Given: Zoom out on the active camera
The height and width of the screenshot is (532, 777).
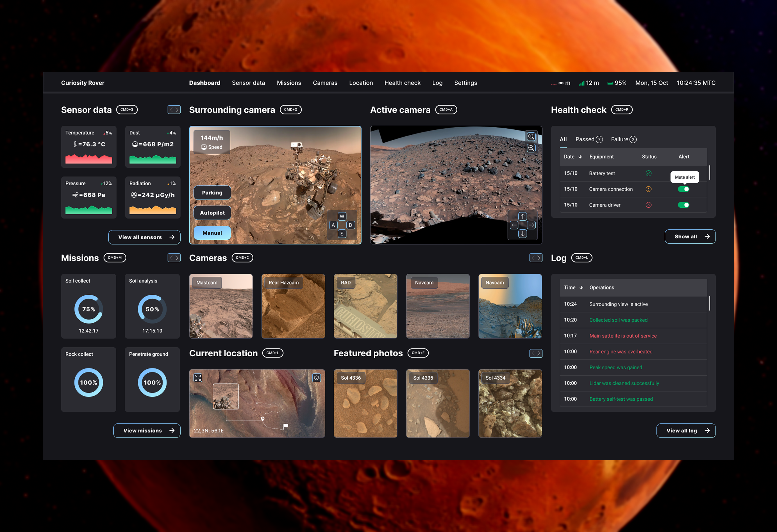Looking at the screenshot, I should [x=531, y=148].
